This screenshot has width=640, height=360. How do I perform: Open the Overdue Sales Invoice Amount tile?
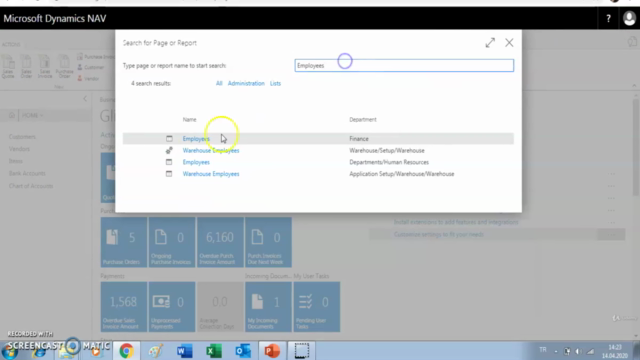[x=124, y=307]
